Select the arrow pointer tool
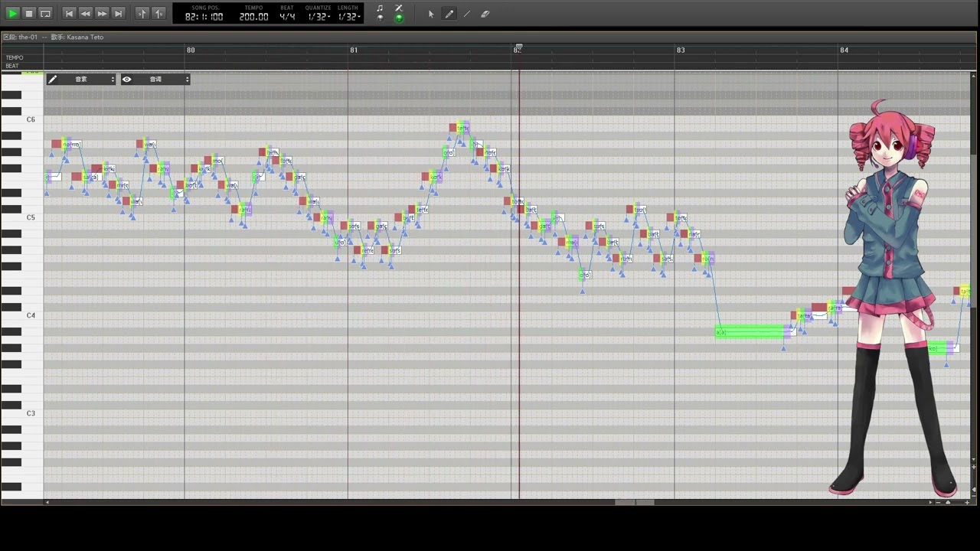This screenshot has width=980, height=551. [x=431, y=14]
